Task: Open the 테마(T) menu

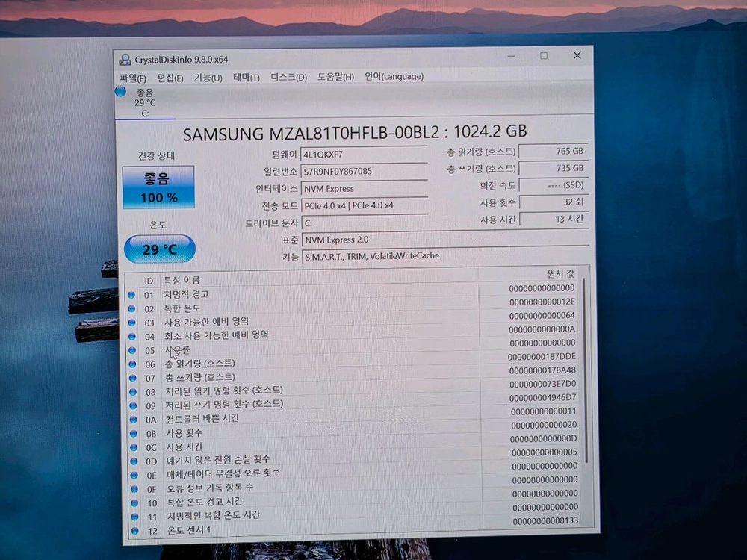Action: [x=247, y=77]
